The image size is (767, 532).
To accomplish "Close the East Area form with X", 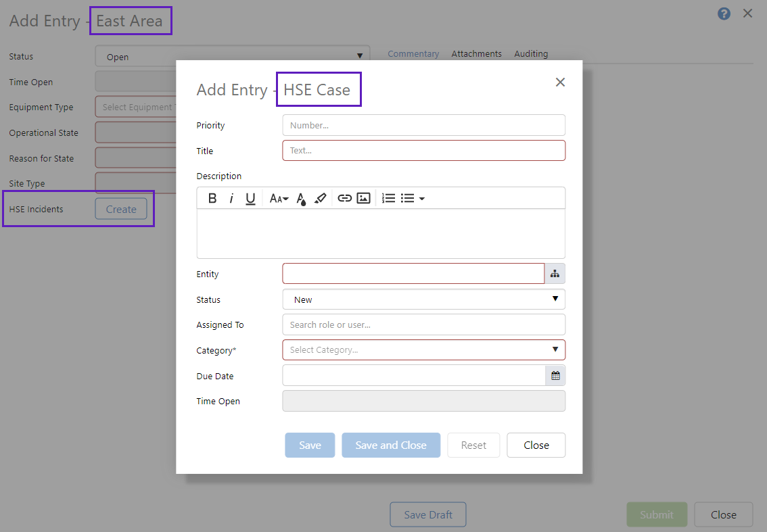I will pyautogui.click(x=747, y=14).
